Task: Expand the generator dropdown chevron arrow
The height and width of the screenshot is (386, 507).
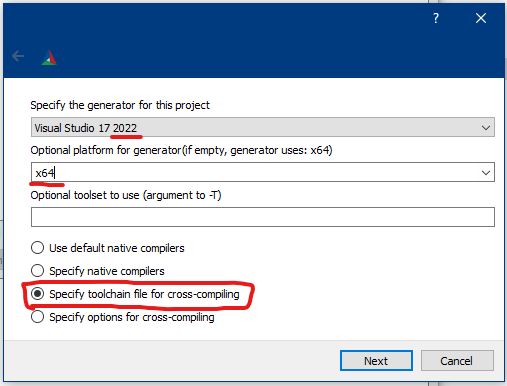Action: click(486, 128)
